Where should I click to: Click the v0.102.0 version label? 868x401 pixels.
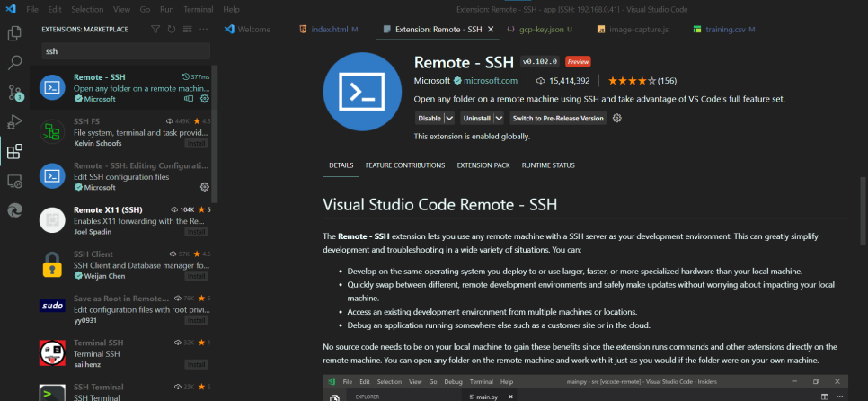541,61
